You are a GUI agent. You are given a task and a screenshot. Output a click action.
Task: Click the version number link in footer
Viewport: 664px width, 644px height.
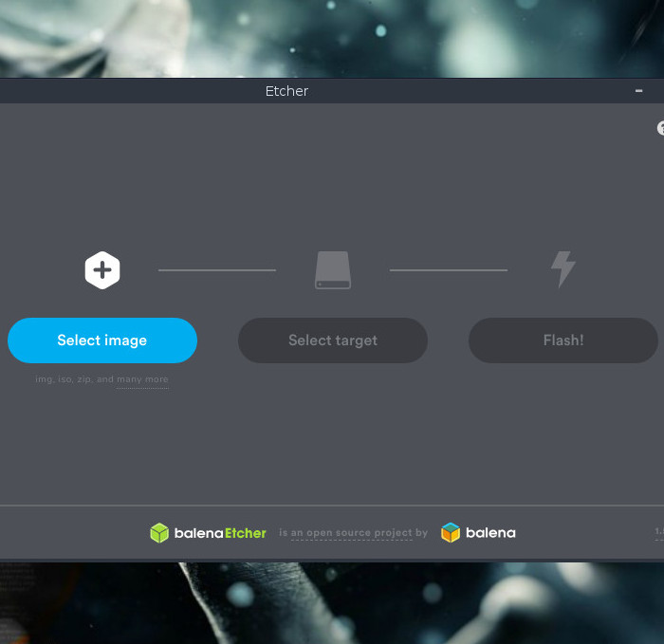pos(659,531)
